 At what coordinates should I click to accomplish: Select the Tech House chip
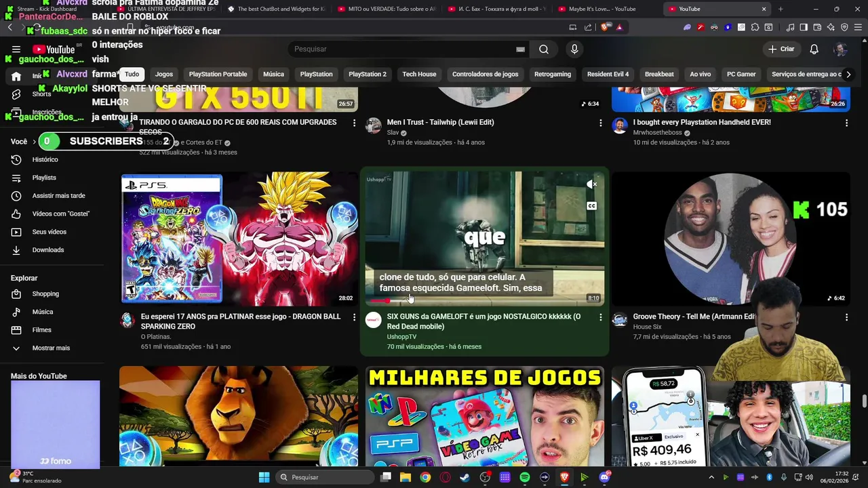click(419, 74)
